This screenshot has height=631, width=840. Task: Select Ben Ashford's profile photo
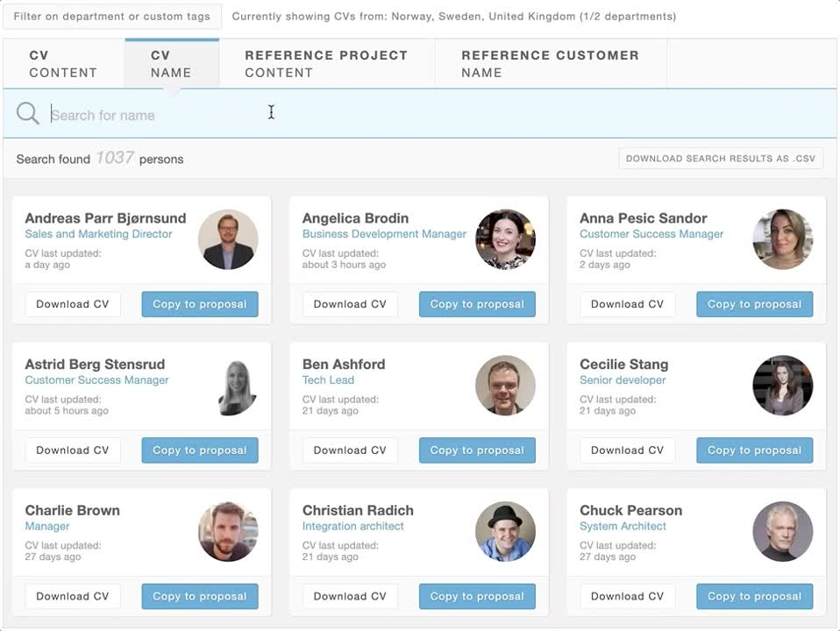505,386
